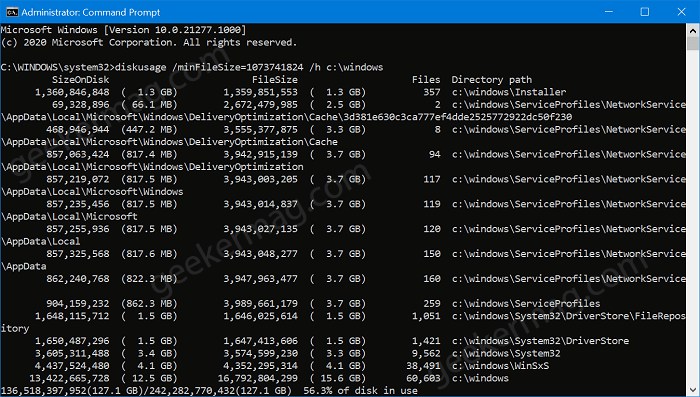Click the file size 3,947,963,477
The width and height of the screenshot is (700, 397).
pos(260,279)
